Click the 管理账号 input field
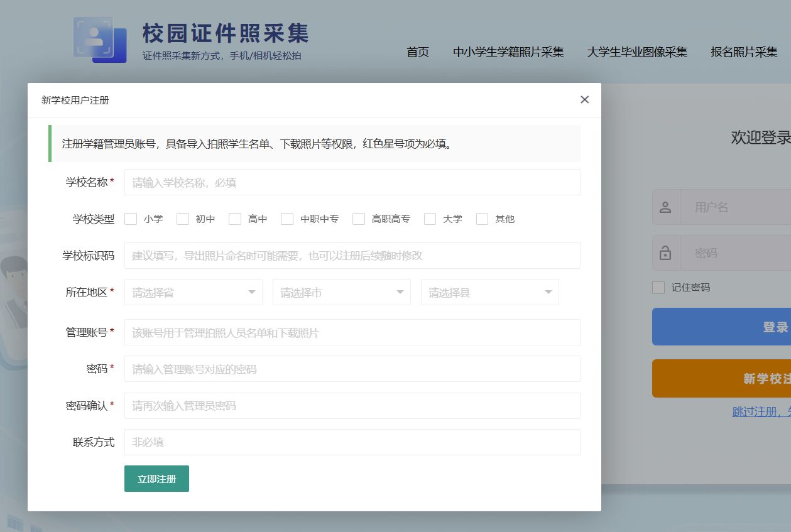The image size is (791, 532). coord(352,333)
